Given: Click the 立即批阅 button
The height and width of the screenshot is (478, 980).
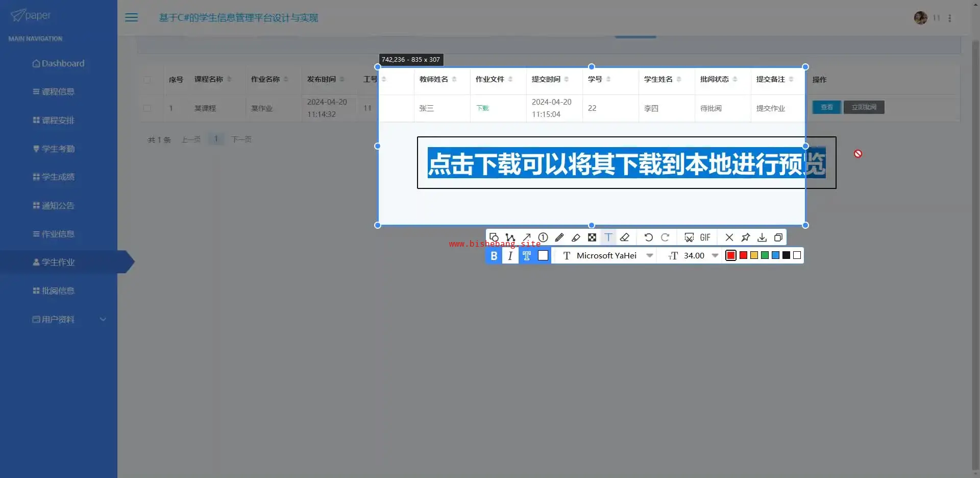Looking at the screenshot, I should tap(864, 107).
